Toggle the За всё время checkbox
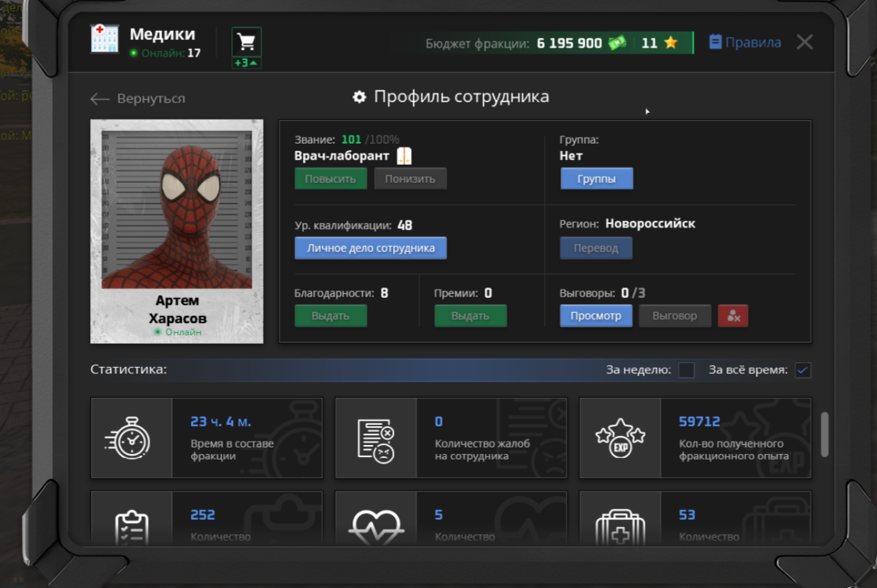The width and height of the screenshot is (877, 588). pyautogui.click(x=802, y=370)
